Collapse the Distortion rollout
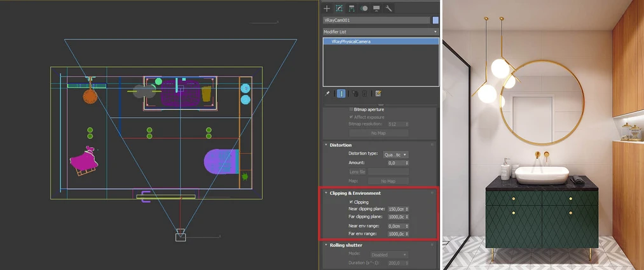644x270 pixels. [341, 145]
